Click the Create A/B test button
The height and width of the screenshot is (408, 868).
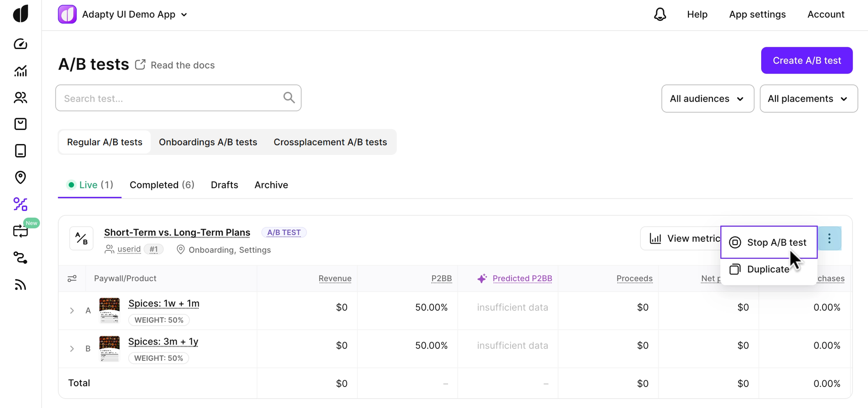click(807, 60)
